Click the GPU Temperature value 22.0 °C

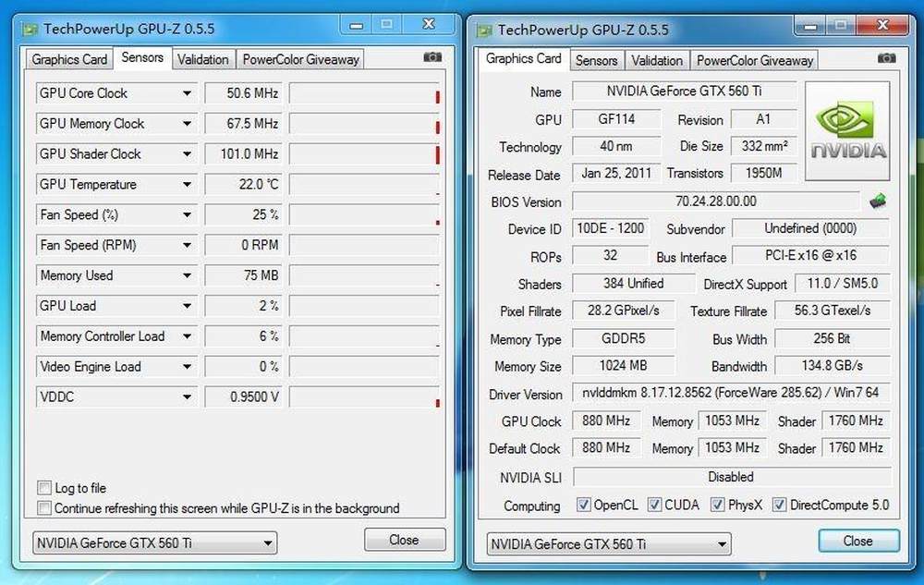pyautogui.click(x=243, y=185)
